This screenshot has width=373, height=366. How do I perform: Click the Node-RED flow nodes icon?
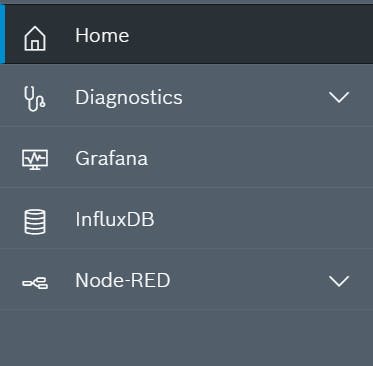(x=35, y=283)
